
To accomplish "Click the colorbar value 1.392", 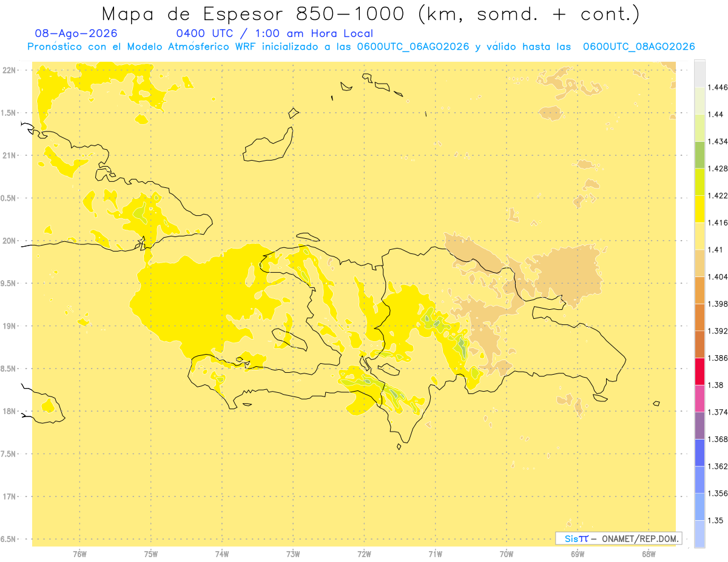I will 719,331.
